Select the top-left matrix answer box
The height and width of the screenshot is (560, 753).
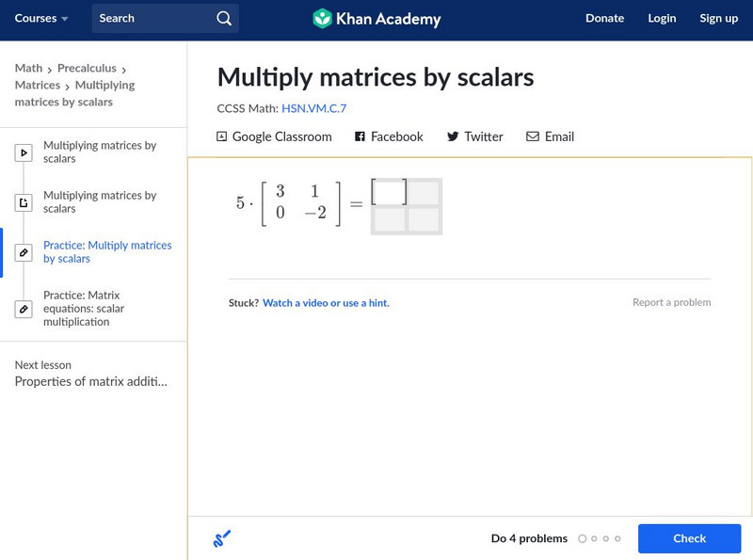click(389, 192)
